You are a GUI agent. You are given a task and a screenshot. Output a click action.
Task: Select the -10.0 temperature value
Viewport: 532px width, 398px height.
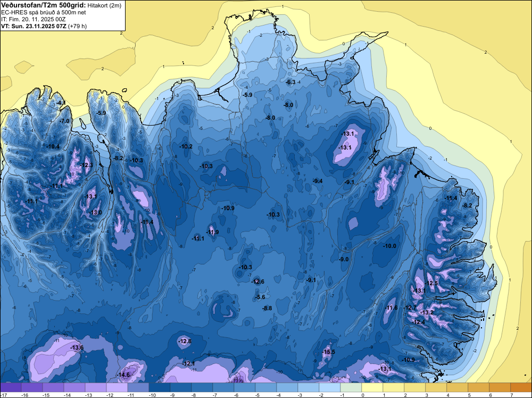tap(389, 246)
